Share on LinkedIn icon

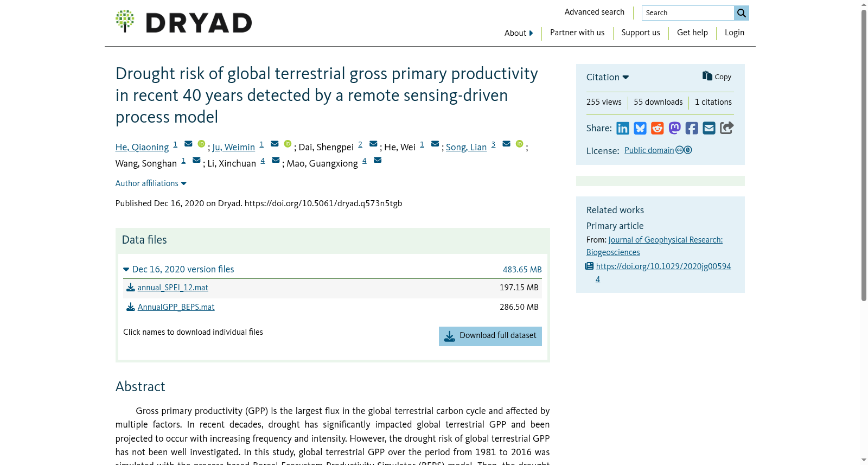pyautogui.click(x=623, y=128)
